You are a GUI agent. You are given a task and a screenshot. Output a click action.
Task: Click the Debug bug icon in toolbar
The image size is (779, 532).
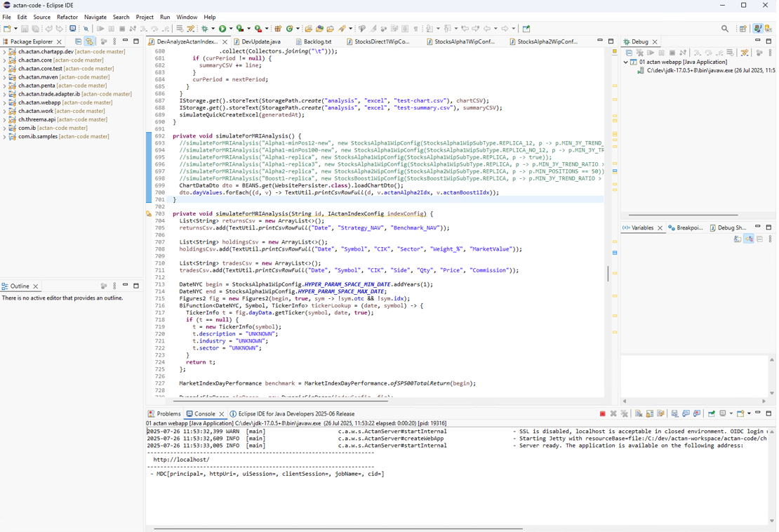click(x=205, y=29)
